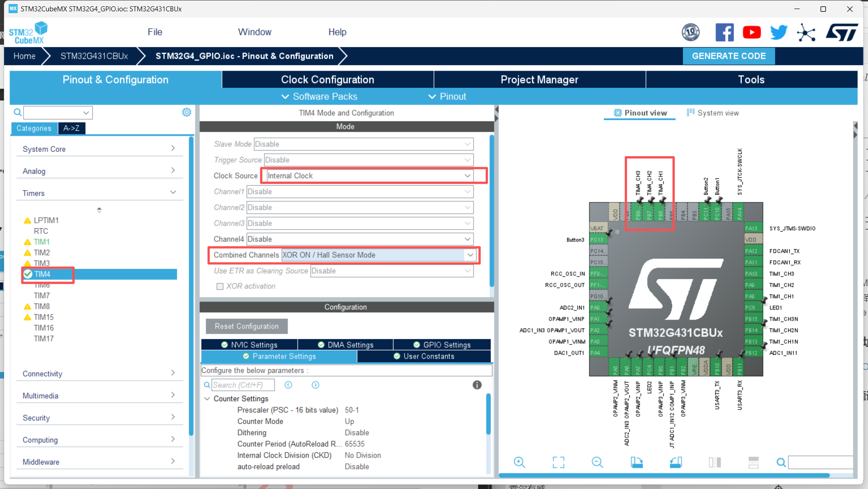The height and width of the screenshot is (489, 868).
Task: Click the zoom out icon under pinout view
Action: pyautogui.click(x=598, y=462)
